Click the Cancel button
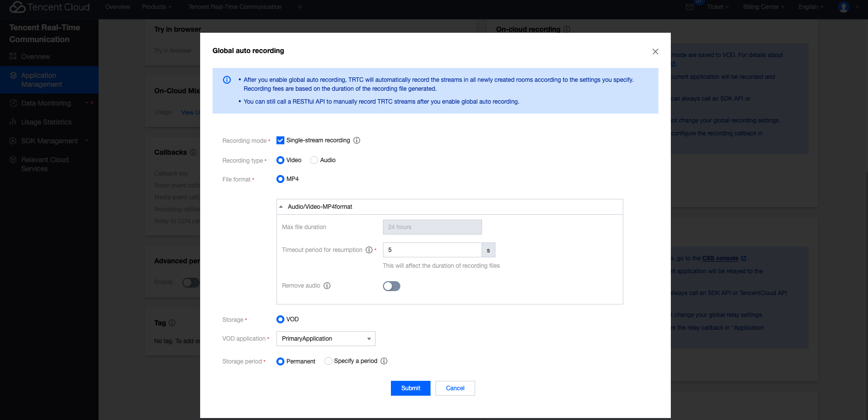Image resolution: width=868 pixels, height=420 pixels. 455,388
